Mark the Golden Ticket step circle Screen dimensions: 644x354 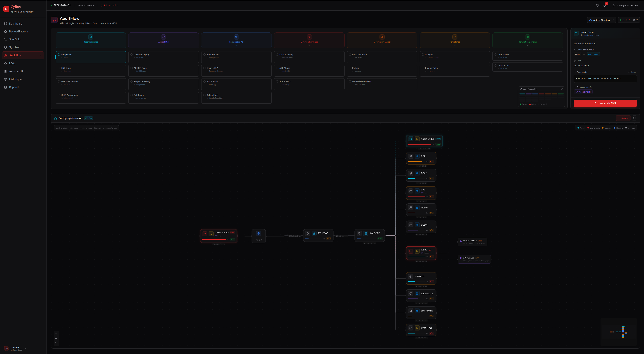coord(423,68)
